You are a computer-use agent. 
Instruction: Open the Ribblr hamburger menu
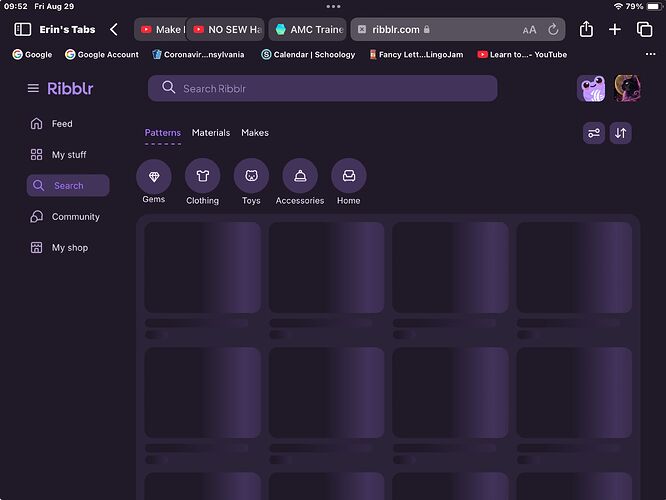(33, 88)
